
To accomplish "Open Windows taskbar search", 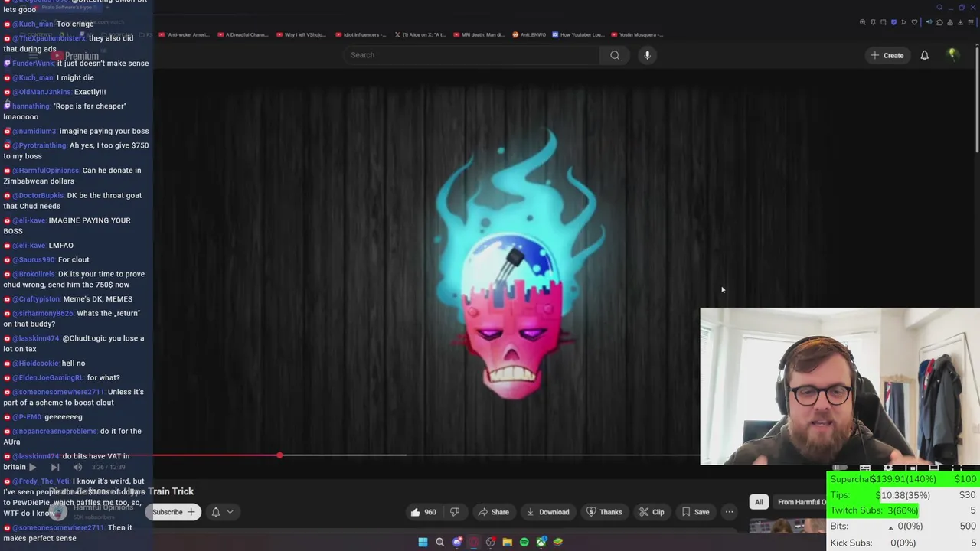I will point(439,542).
